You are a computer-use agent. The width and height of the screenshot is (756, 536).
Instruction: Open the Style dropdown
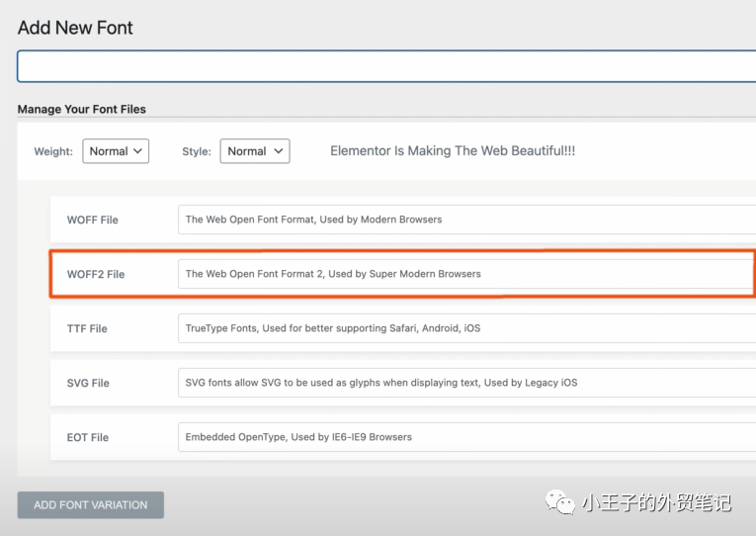pyautogui.click(x=255, y=151)
